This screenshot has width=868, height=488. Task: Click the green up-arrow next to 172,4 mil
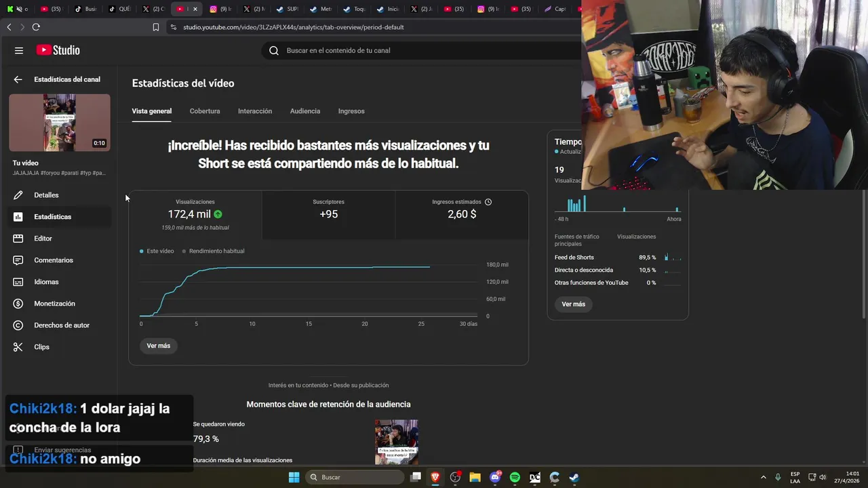coord(218,214)
